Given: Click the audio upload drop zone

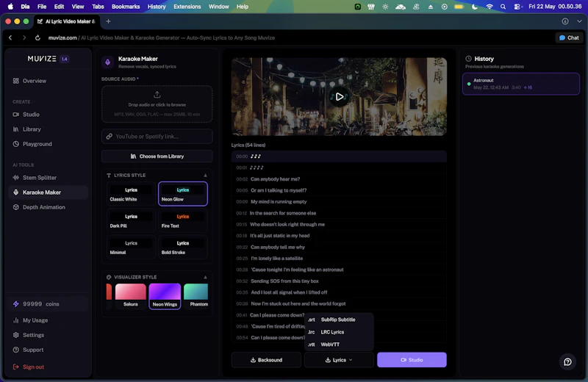Looking at the screenshot, I should point(157,104).
